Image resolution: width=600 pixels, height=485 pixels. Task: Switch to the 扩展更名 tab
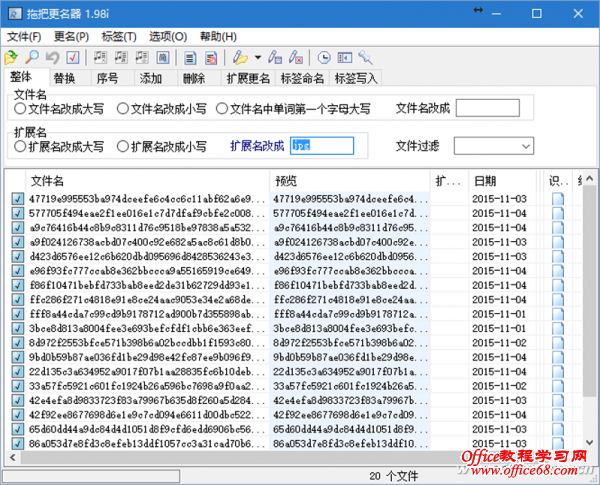coord(248,78)
